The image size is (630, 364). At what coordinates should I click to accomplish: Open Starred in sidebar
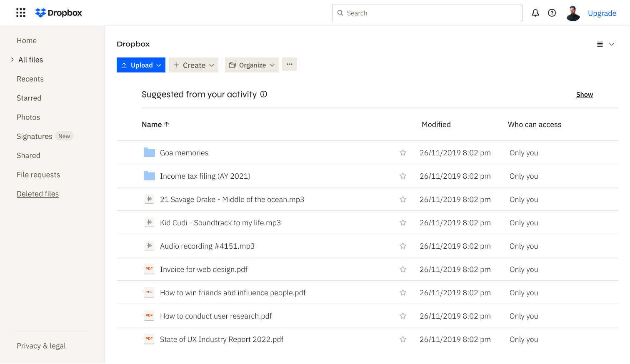29,98
